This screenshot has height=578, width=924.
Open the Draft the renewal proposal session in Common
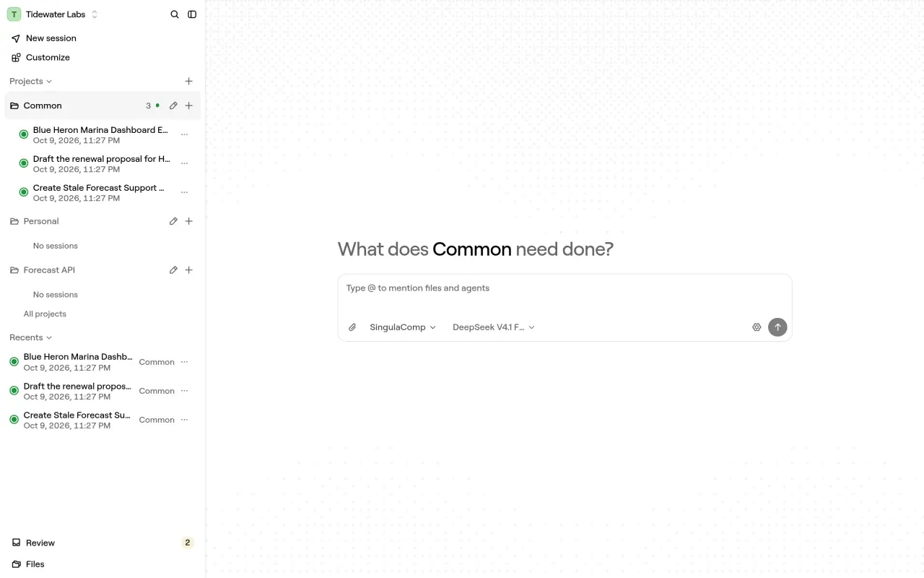100,164
